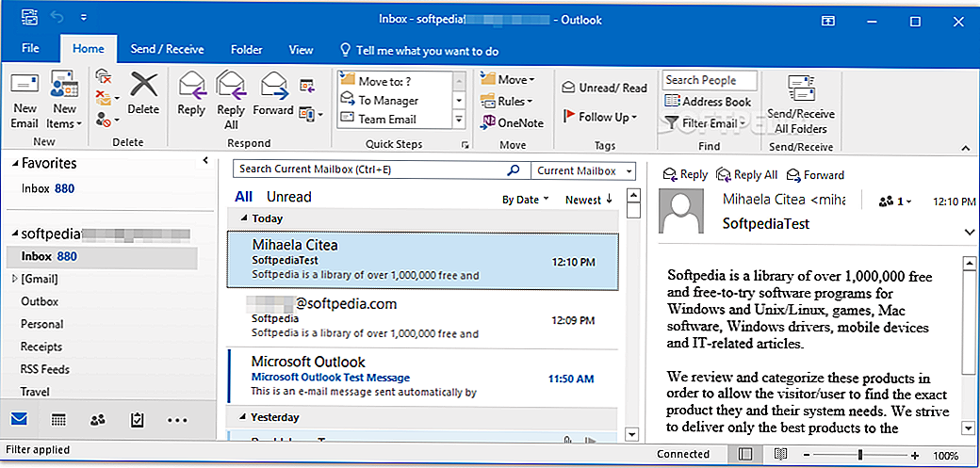This screenshot has width=980, height=468.
Task: Click Reply in the reading pane
Action: (x=685, y=175)
